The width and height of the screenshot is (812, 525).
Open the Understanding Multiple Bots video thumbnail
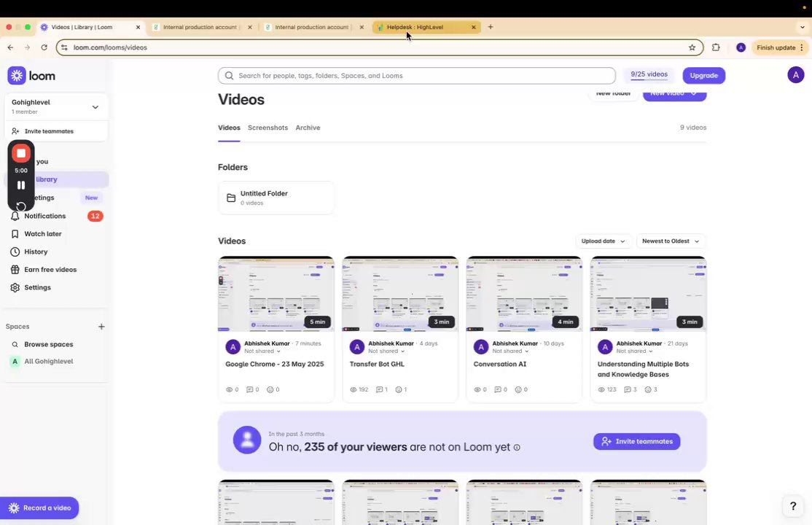pyautogui.click(x=648, y=294)
